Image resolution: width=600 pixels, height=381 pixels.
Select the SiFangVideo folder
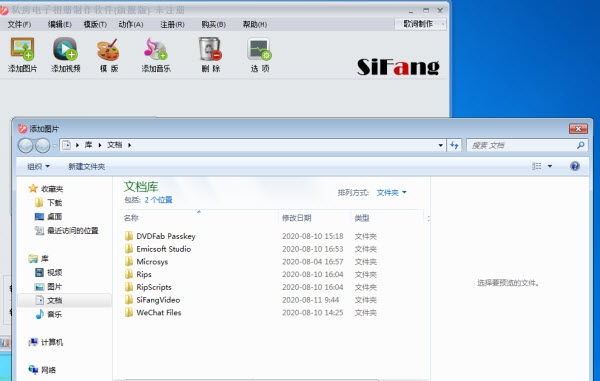(x=158, y=300)
